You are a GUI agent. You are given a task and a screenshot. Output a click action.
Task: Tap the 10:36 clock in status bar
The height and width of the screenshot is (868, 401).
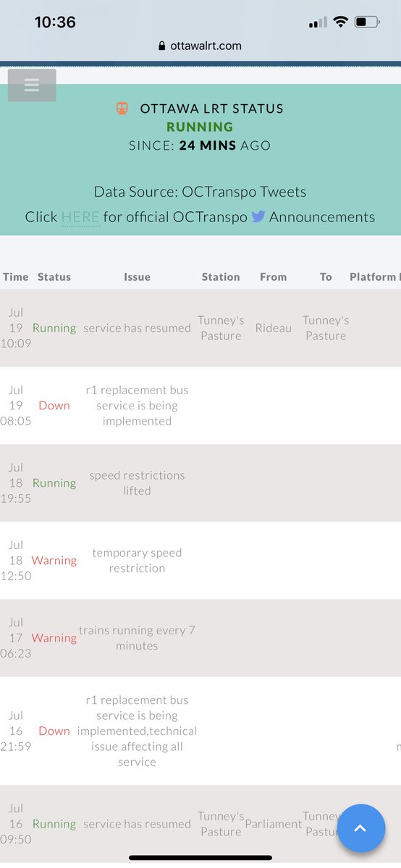[x=55, y=22]
